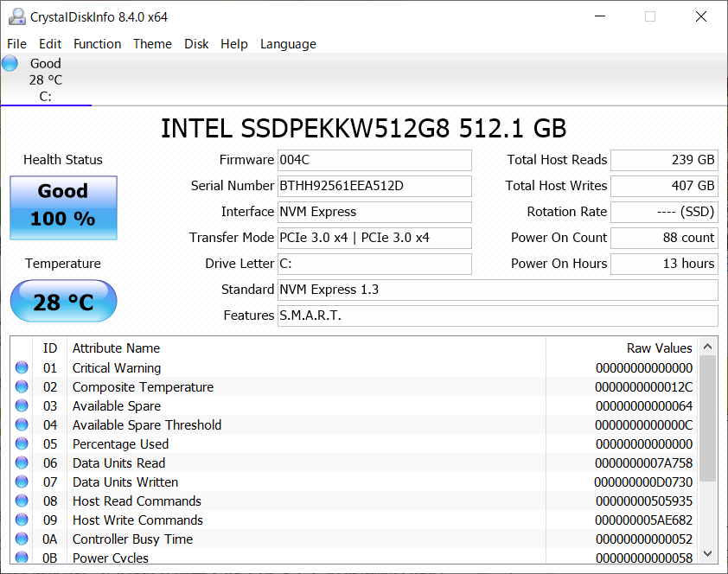Select the Host Write Commands attribute name
Image resolution: width=728 pixels, height=574 pixels.
tap(137, 520)
